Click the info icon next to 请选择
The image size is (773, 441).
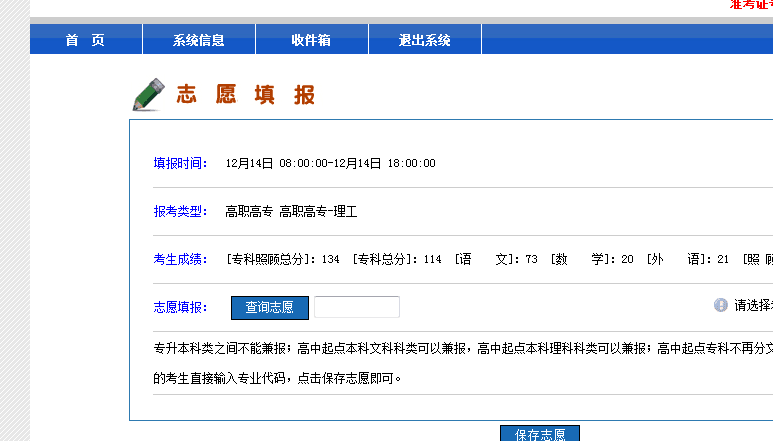[x=721, y=305]
